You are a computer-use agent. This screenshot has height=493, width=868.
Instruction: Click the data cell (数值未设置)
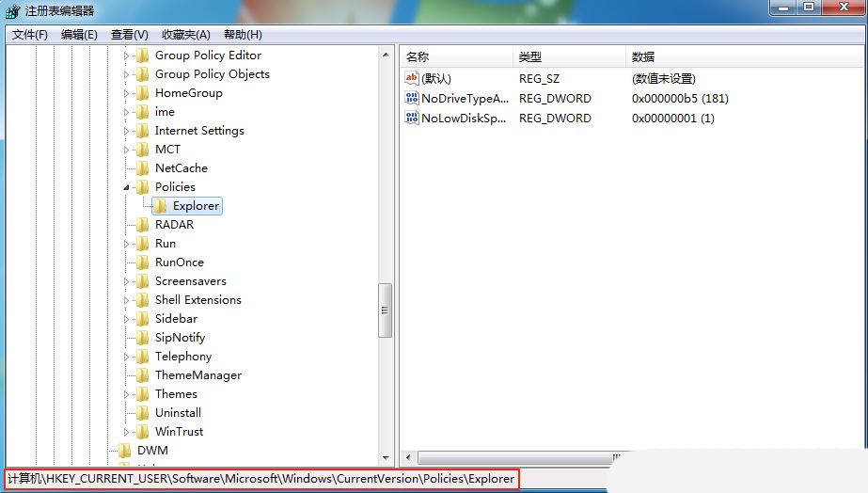click(x=663, y=79)
